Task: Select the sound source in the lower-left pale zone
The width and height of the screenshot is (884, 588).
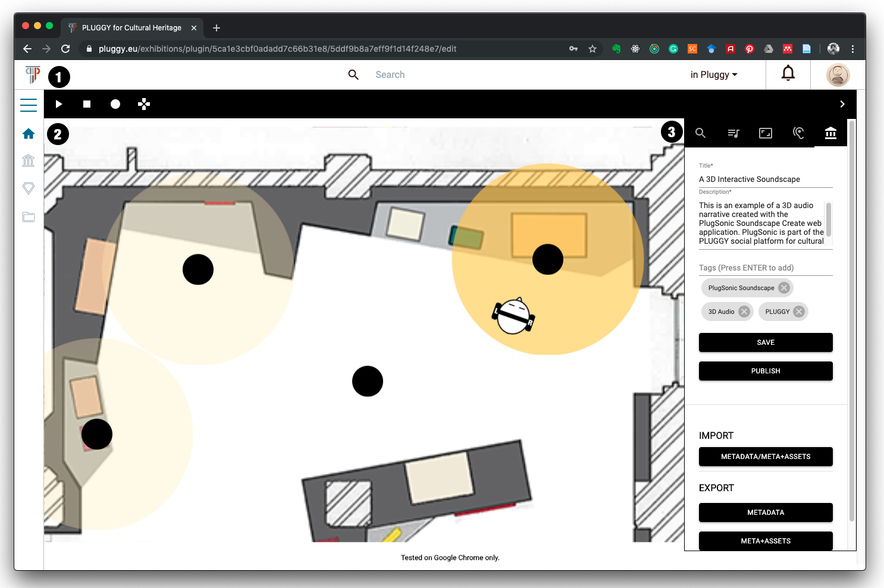Action: click(97, 434)
